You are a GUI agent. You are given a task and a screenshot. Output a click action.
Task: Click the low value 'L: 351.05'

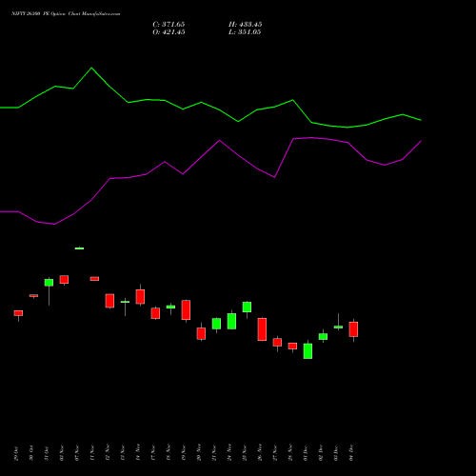point(245,32)
